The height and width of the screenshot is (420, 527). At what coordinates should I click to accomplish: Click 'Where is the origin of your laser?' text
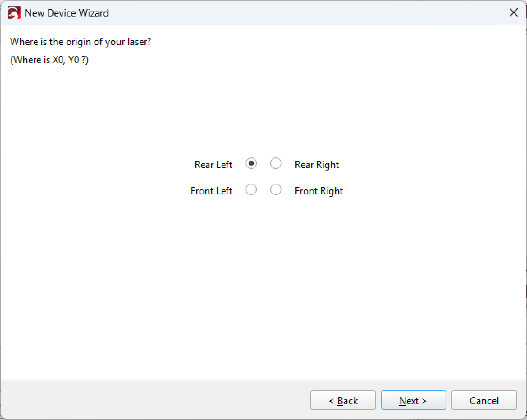[x=80, y=42]
